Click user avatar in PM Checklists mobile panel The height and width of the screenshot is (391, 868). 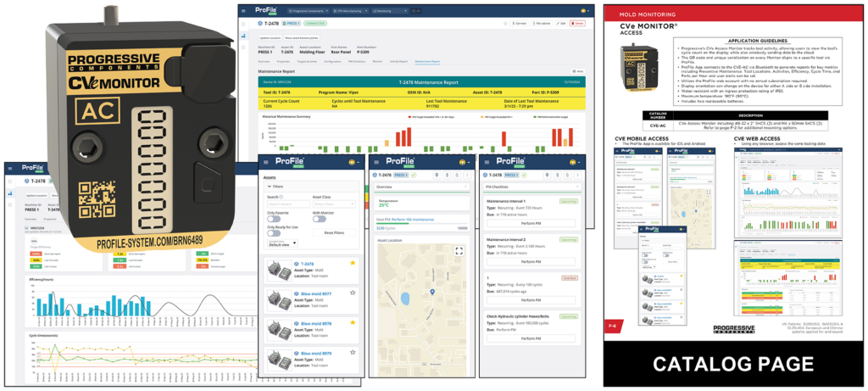572,162
